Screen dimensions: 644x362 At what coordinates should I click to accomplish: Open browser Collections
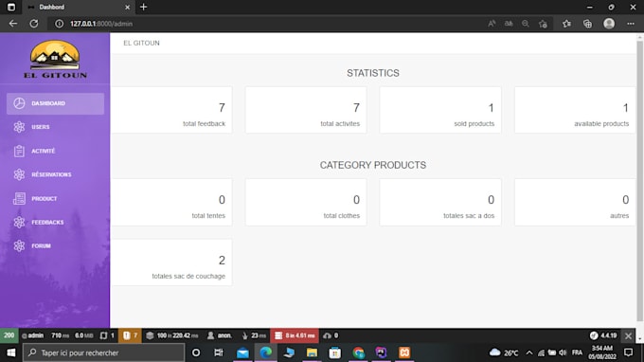click(588, 24)
